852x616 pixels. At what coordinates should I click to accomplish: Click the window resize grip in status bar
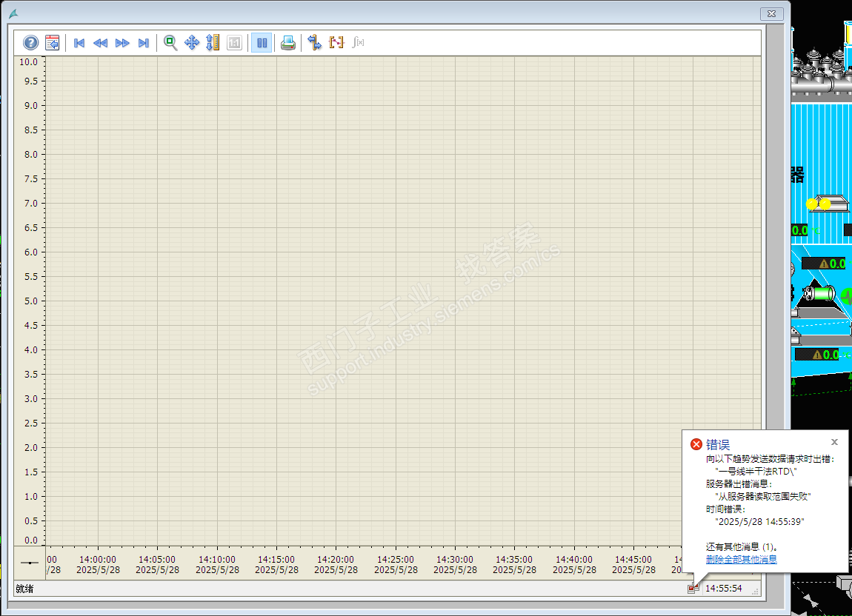click(x=755, y=592)
